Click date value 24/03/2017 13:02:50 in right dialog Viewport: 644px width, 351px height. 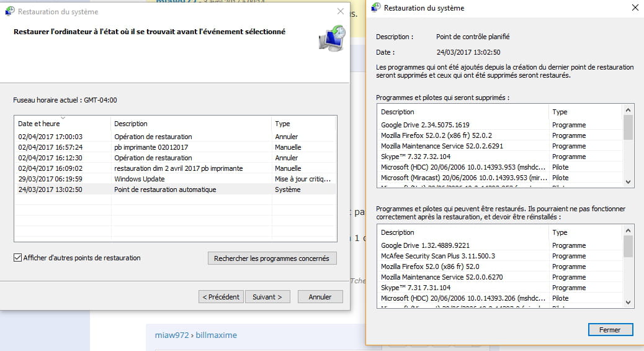468,52
